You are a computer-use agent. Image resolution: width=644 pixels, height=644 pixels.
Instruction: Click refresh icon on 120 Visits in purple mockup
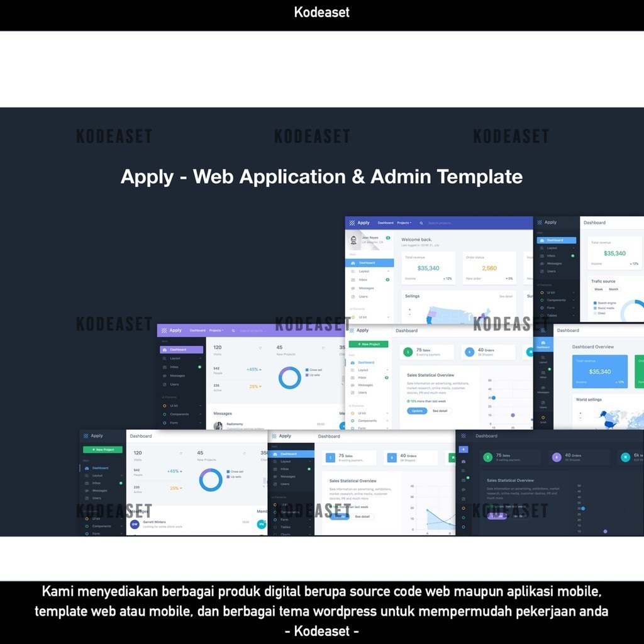260,348
